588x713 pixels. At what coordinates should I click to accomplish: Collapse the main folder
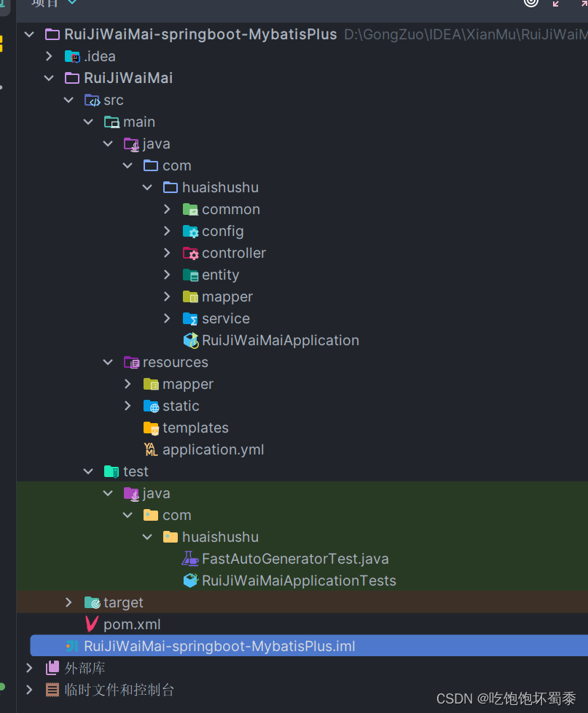click(x=88, y=122)
